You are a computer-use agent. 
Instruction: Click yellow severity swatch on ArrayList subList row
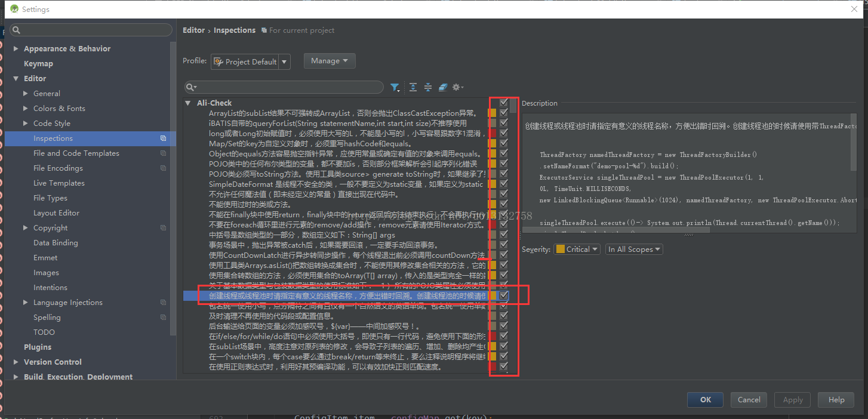pos(493,113)
